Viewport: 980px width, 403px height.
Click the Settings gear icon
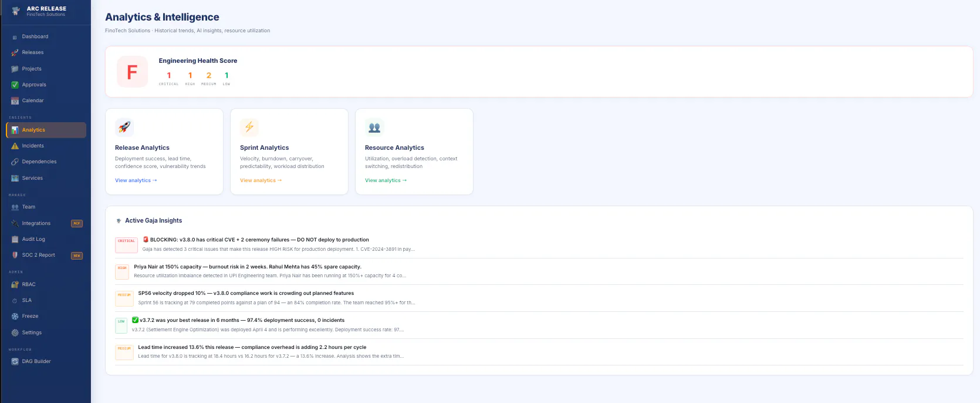click(15, 333)
